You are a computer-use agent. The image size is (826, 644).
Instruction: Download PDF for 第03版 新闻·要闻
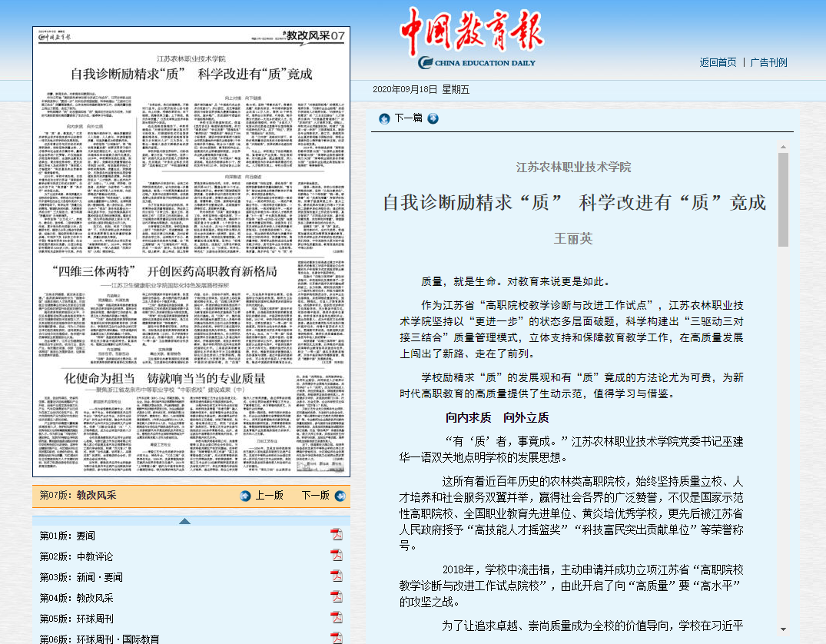(x=336, y=576)
